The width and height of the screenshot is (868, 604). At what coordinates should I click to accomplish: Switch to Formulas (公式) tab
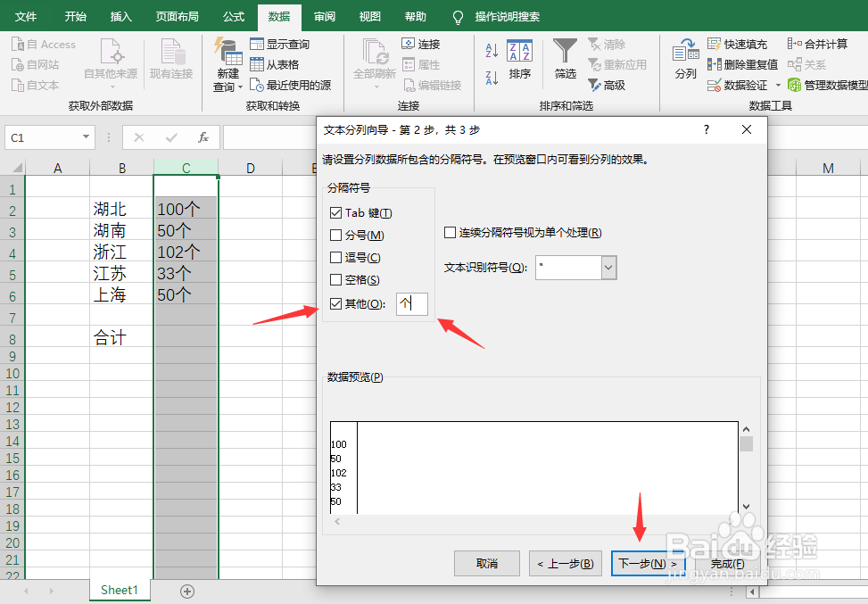234,17
